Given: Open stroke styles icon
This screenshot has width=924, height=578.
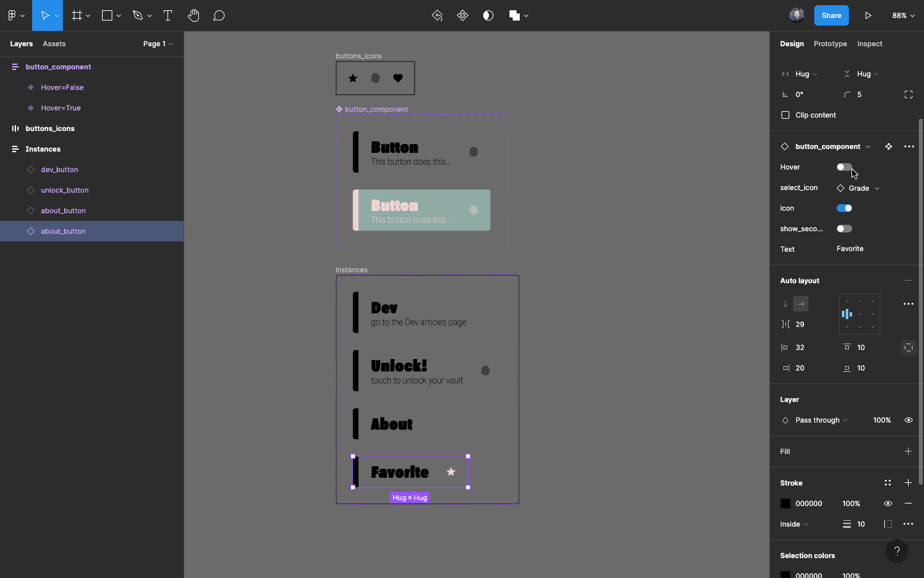Looking at the screenshot, I should click(887, 483).
